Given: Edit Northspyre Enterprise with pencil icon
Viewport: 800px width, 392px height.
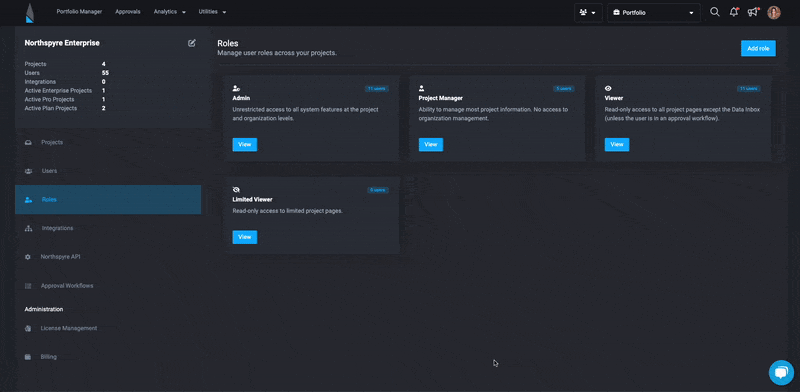Looking at the screenshot, I should [x=192, y=43].
